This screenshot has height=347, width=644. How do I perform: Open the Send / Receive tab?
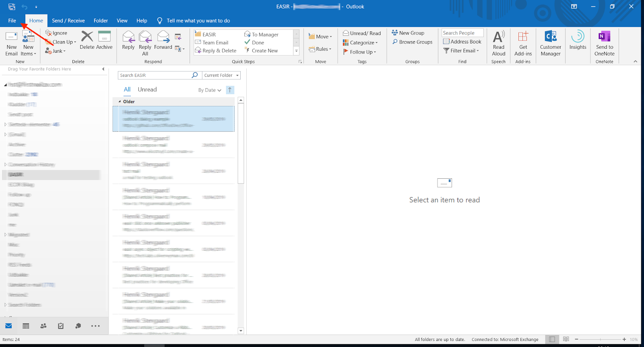pos(68,21)
